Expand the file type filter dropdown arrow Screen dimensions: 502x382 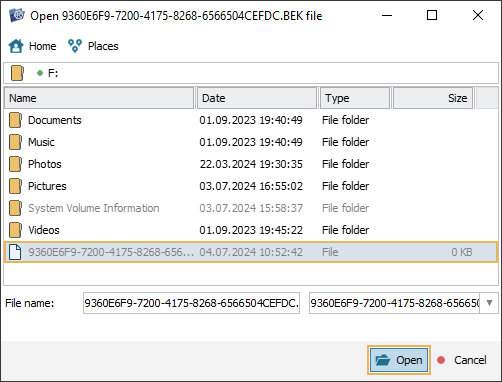(x=489, y=303)
